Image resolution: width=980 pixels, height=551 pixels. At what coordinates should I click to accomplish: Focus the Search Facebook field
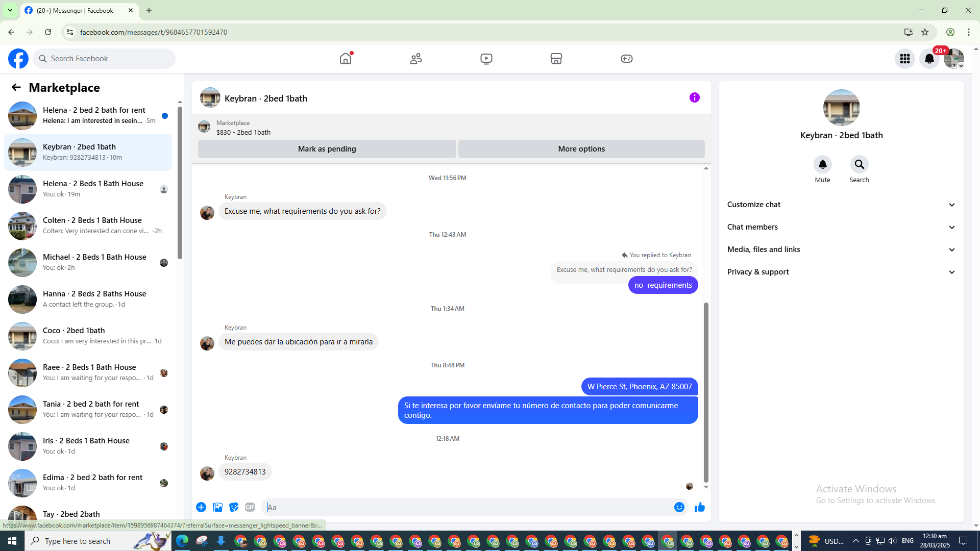pyautogui.click(x=105, y=59)
